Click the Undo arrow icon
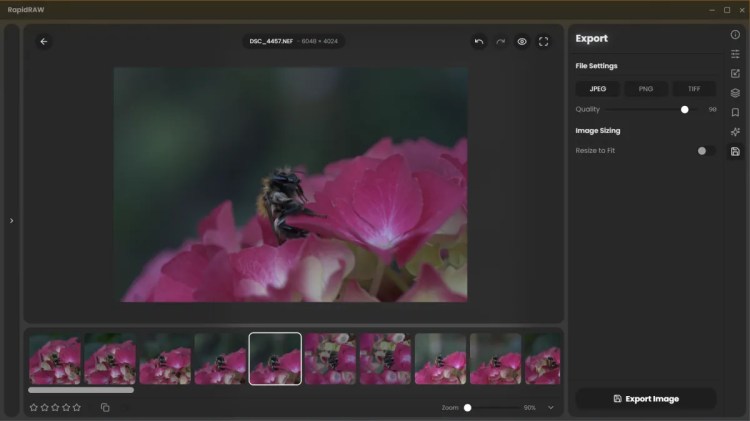Viewport: 750px width, 421px height. pyautogui.click(x=479, y=42)
